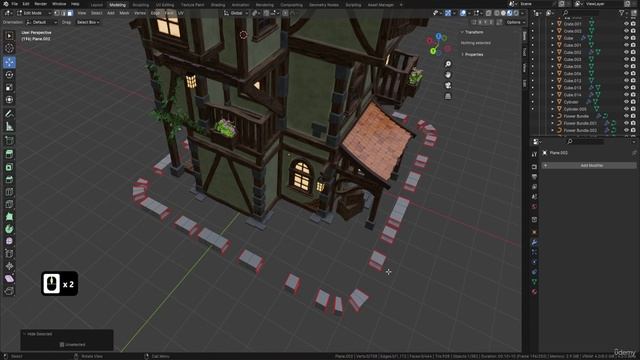Viewport: 640px width, 360px height.
Task: Select the Measure tool
Action: (x=9, y=127)
